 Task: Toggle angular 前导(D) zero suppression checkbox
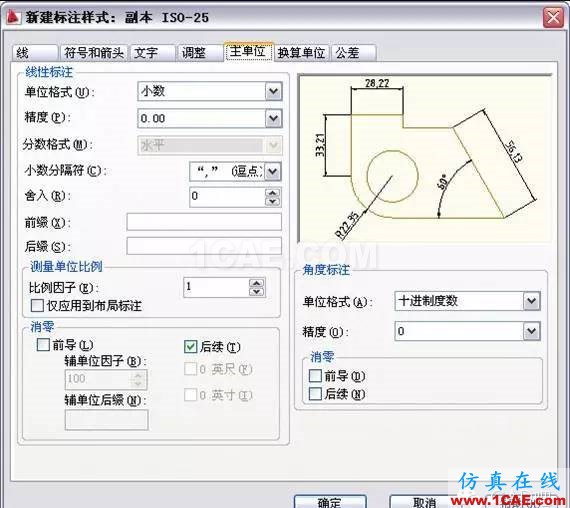tap(315, 375)
